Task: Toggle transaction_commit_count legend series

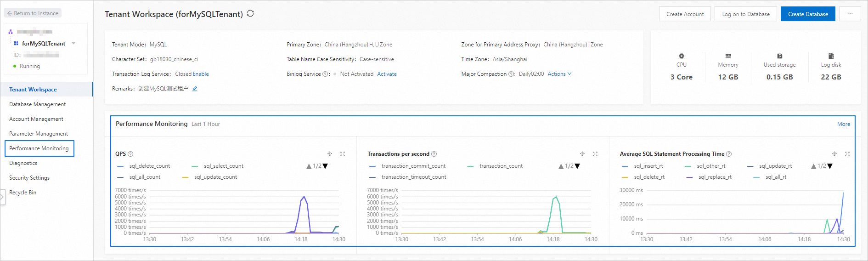Action: (x=407, y=166)
